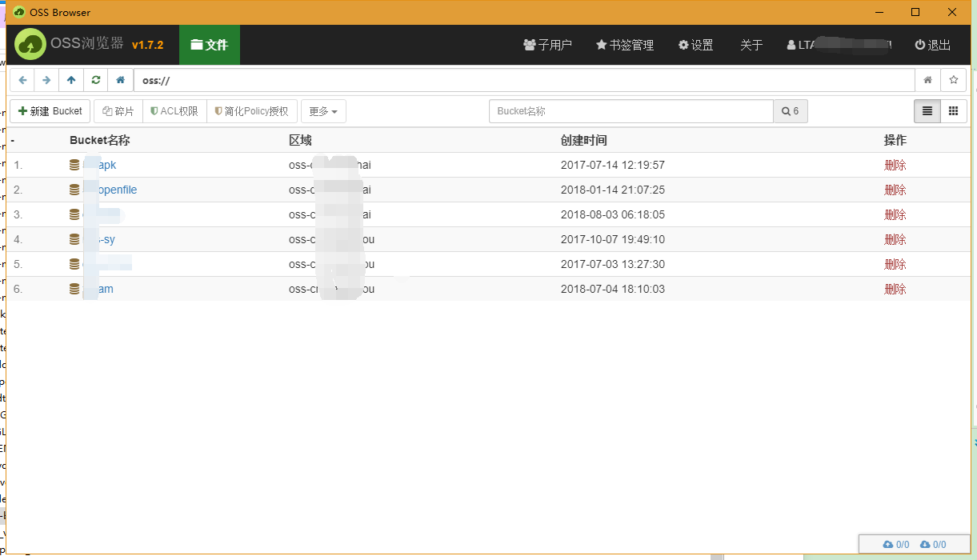Screen dimensions: 977x560
Task: Click 简化Policy授权 button
Action: pos(252,111)
